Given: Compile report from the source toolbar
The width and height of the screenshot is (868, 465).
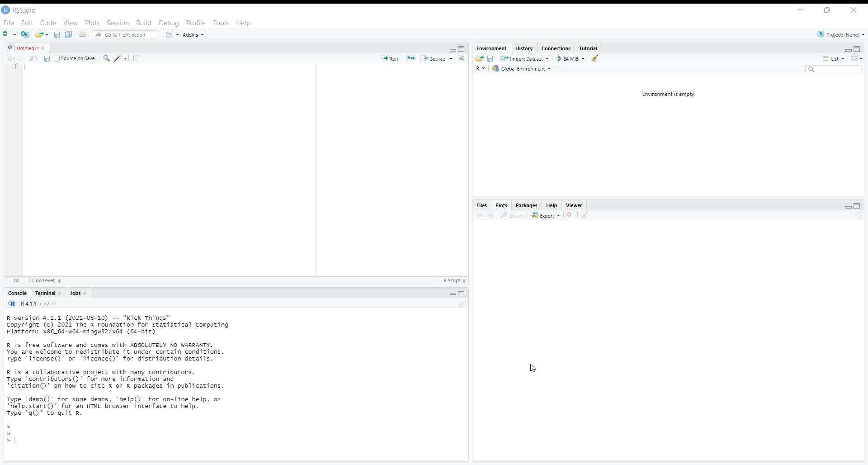Looking at the screenshot, I should pyautogui.click(x=137, y=59).
